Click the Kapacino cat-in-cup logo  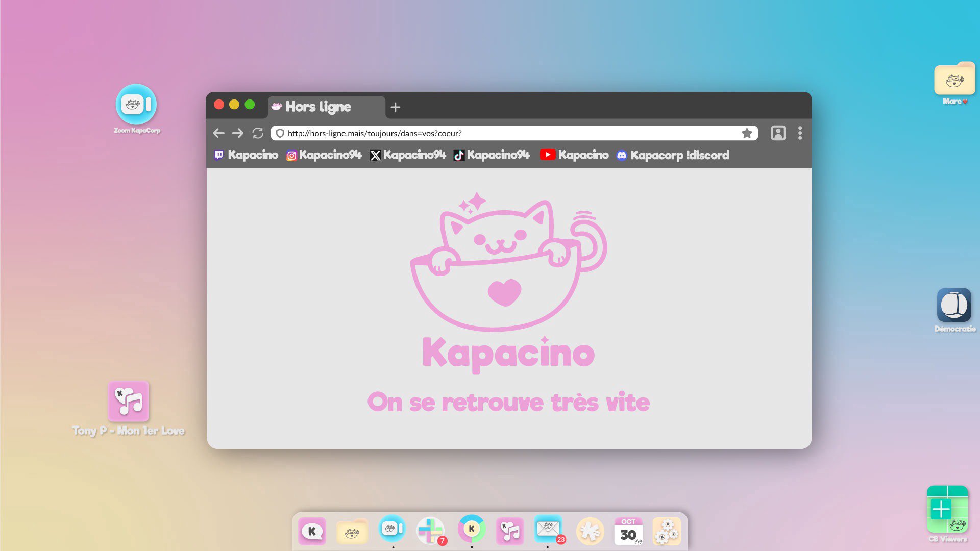click(x=509, y=262)
